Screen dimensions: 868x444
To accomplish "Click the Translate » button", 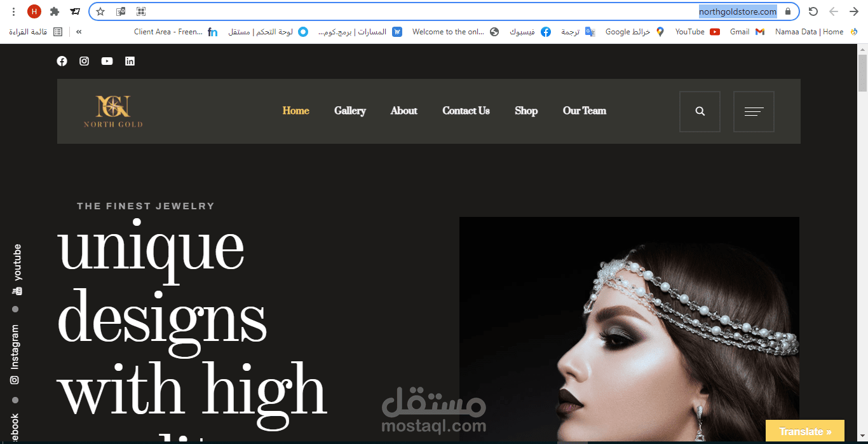I will (805, 431).
